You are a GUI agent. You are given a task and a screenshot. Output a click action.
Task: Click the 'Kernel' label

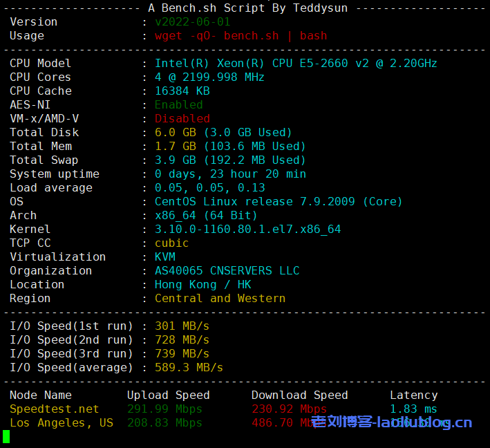30,229
